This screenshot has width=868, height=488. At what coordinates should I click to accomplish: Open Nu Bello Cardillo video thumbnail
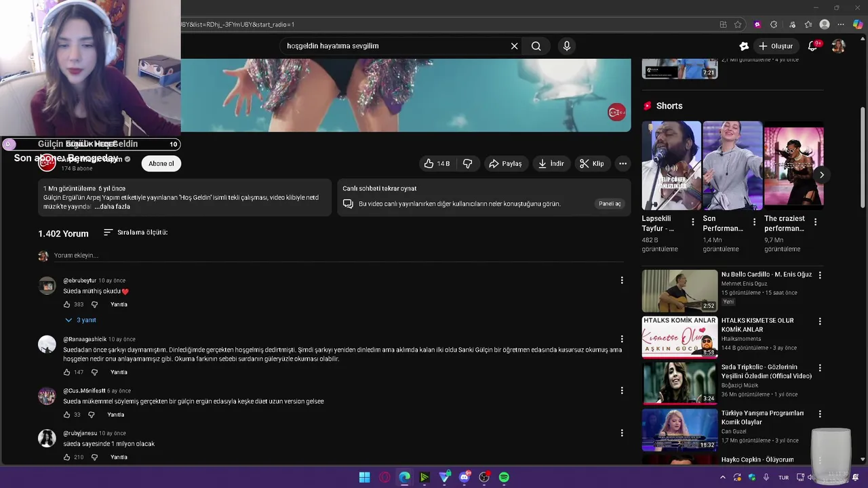point(679,291)
